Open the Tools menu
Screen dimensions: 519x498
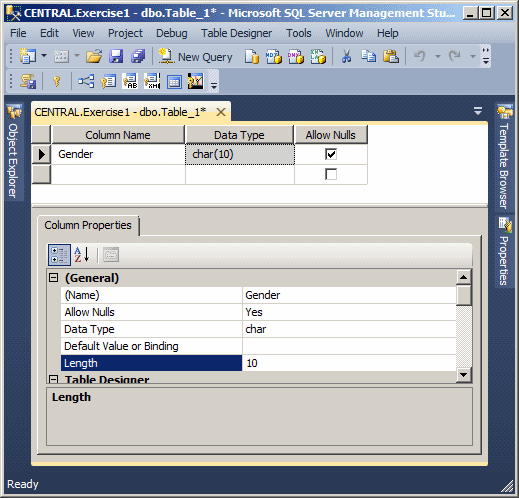click(x=299, y=33)
